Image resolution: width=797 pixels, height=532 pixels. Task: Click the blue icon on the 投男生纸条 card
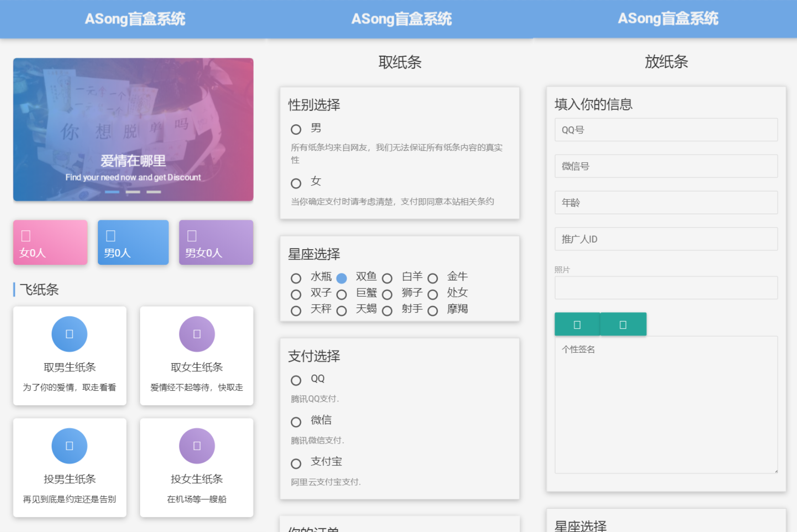(69, 445)
